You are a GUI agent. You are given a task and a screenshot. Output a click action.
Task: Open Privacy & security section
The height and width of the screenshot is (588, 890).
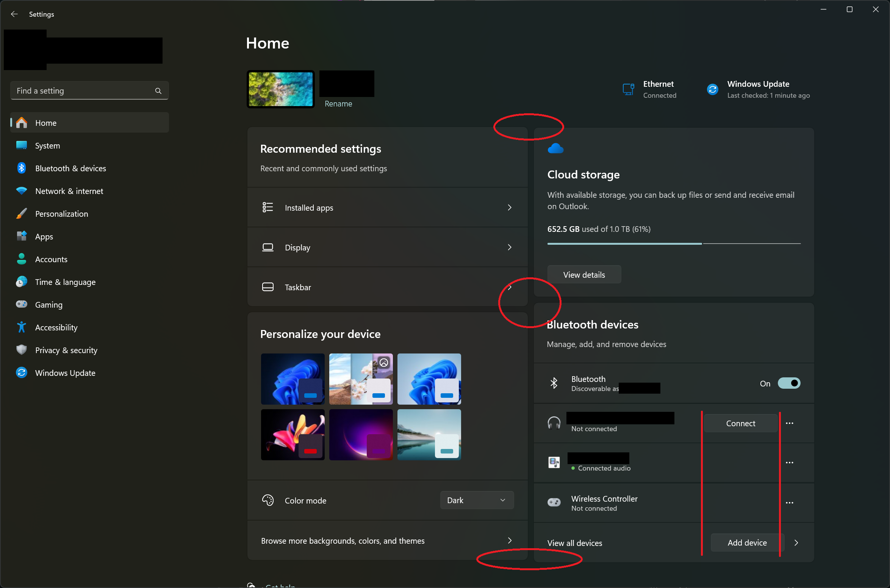pos(66,350)
